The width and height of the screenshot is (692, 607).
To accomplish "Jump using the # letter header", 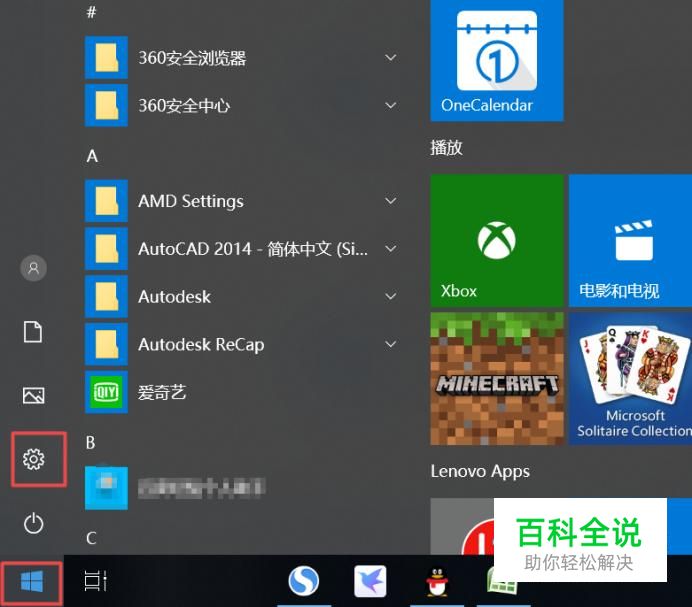I will (91, 12).
